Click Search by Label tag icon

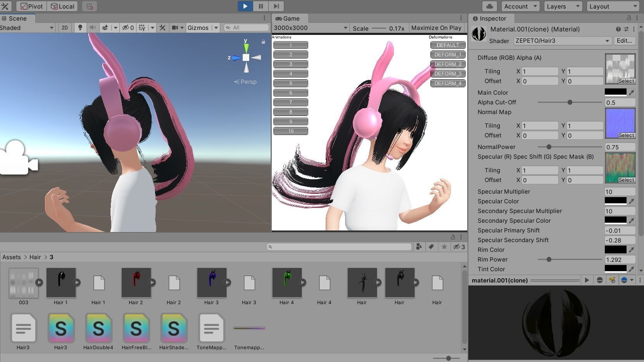pos(431,247)
